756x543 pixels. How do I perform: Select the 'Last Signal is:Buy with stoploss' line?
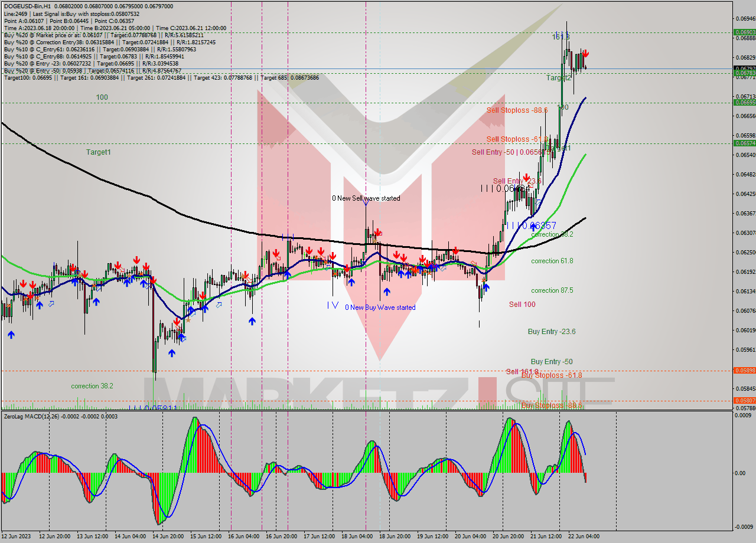coord(71,14)
